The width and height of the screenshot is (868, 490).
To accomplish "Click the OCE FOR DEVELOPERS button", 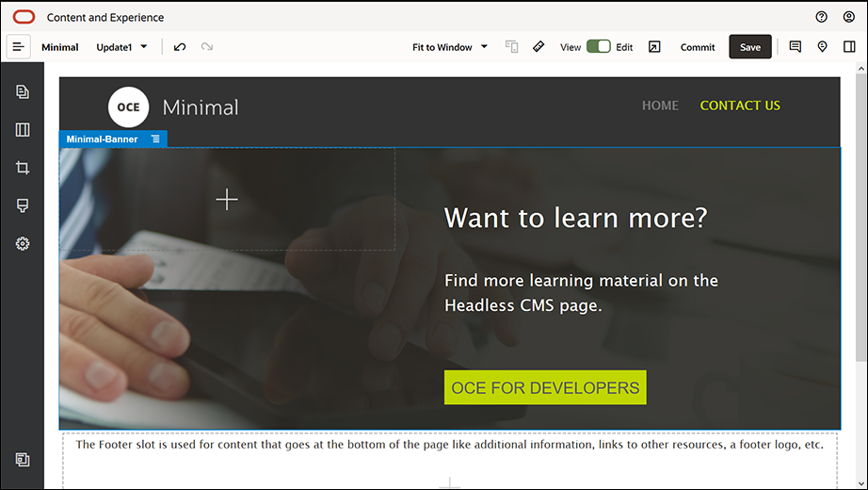I will click(x=545, y=387).
